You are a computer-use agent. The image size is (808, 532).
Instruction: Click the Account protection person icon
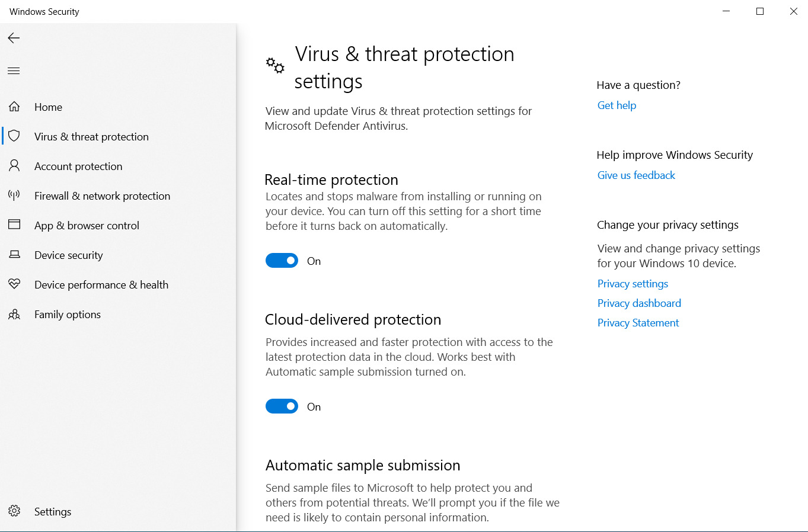[14, 166]
